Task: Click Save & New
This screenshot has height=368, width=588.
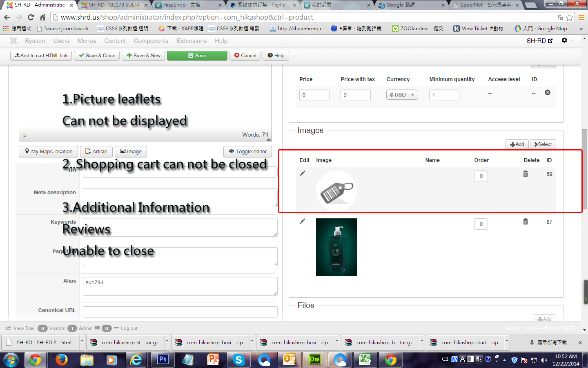Action: tap(143, 56)
